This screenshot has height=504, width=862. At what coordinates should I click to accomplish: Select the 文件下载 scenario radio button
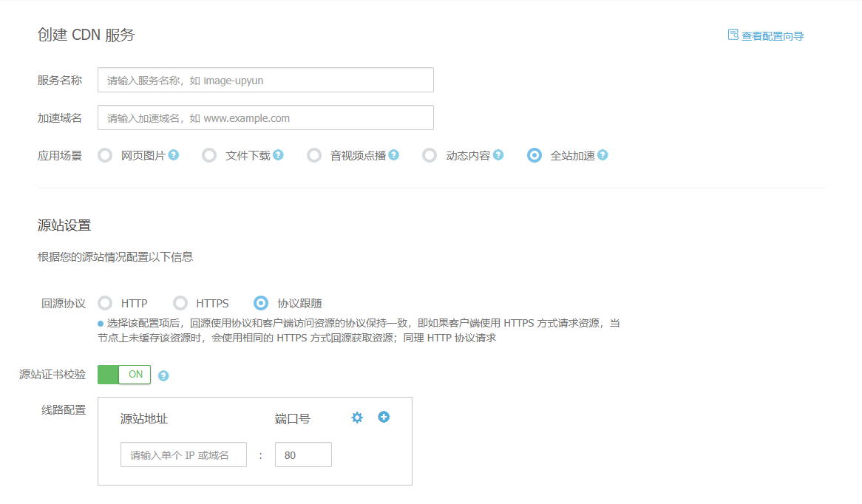(x=210, y=155)
